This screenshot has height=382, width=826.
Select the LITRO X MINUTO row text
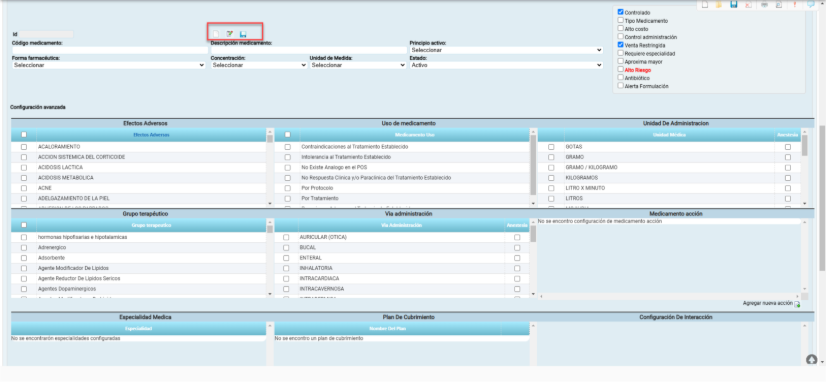pyautogui.click(x=585, y=188)
